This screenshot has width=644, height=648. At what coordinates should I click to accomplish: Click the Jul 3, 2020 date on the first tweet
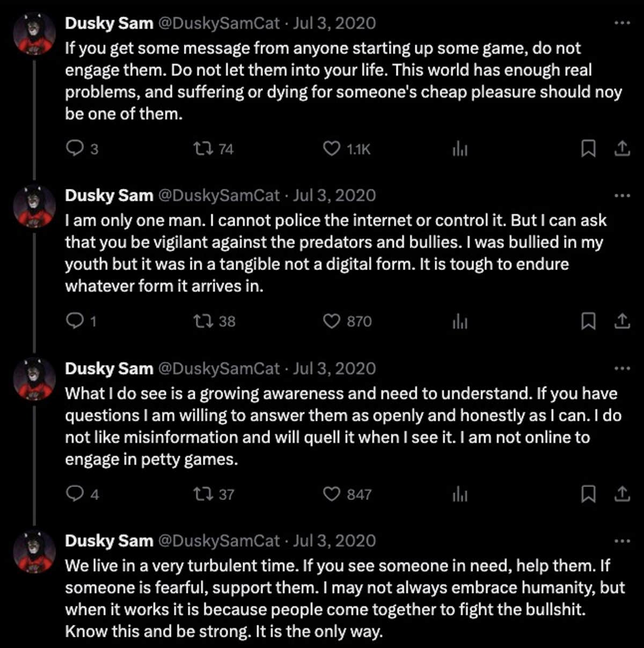coord(334,23)
